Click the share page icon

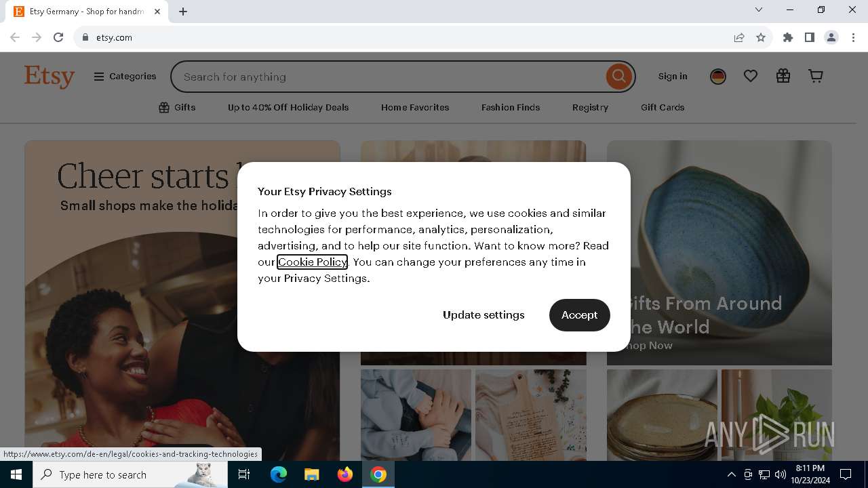[x=739, y=37]
